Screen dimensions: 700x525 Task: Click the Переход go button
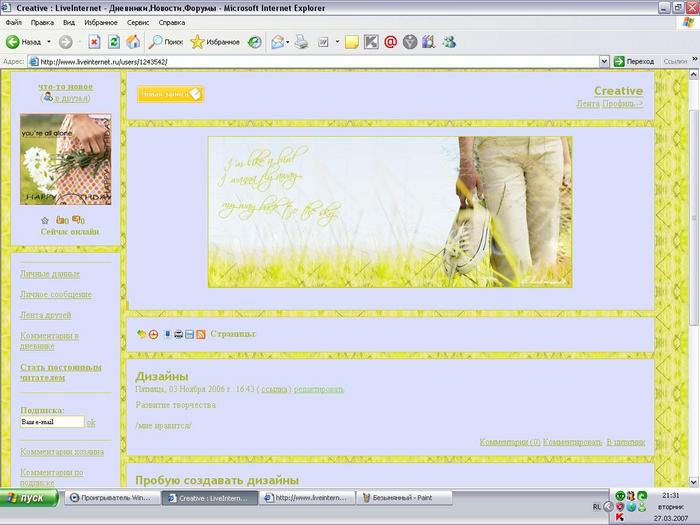pos(634,62)
